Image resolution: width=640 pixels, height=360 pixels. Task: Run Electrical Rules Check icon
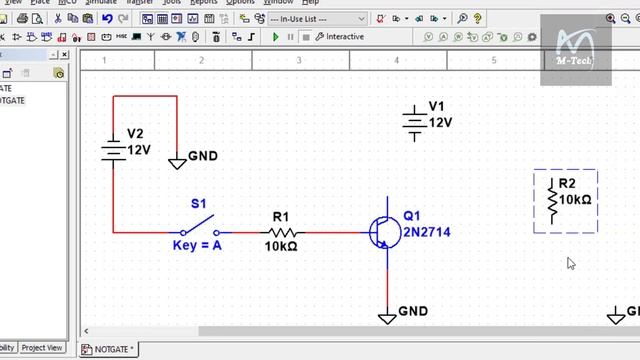click(381, 18)
